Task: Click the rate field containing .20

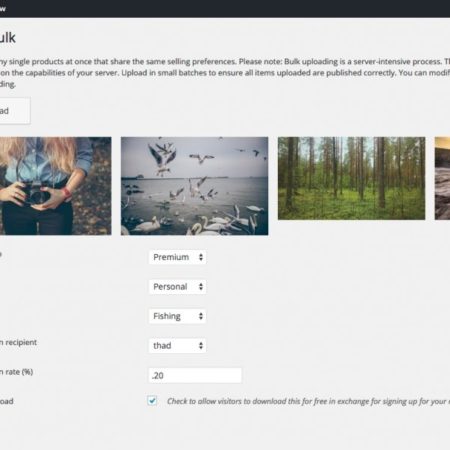Action: pos(195,375)
